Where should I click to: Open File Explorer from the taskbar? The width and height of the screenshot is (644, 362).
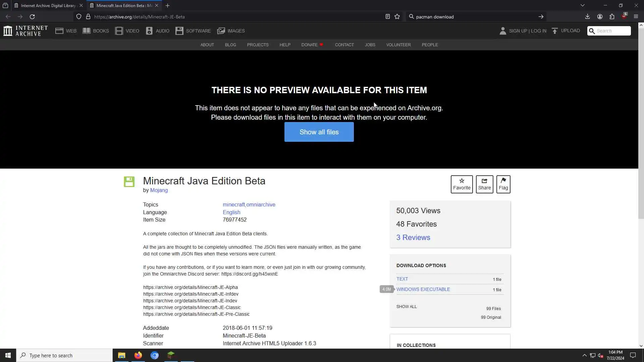point(121,355)
